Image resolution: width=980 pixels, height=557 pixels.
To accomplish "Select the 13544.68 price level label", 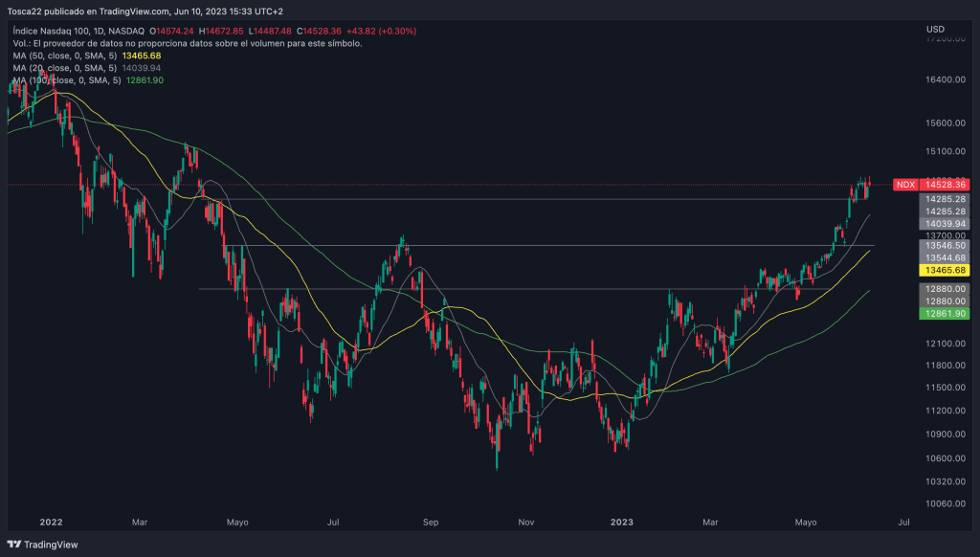I will (x=944, y=258).
